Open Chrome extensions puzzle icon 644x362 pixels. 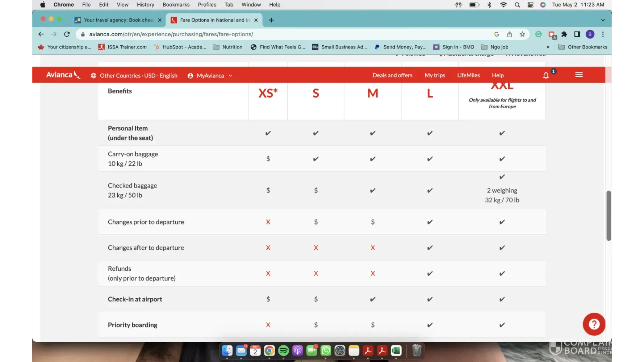pos(564,34)
